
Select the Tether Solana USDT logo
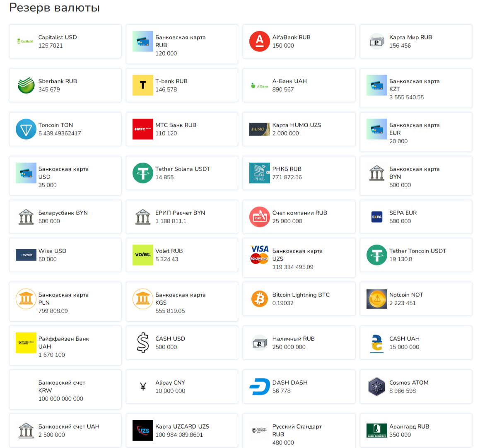click(142, 173)
